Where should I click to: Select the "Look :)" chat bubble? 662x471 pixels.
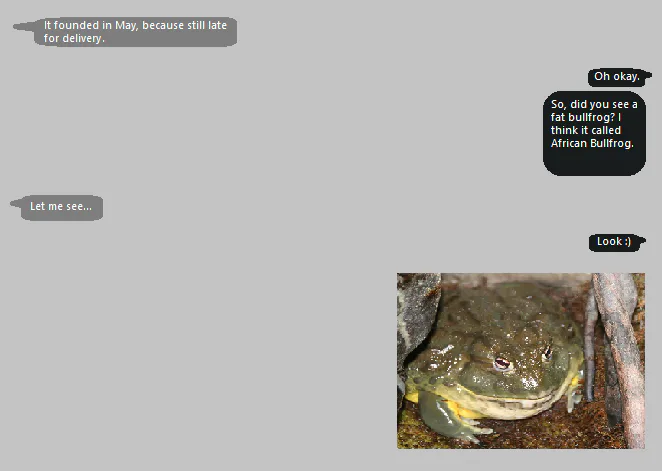pyautogui.click(x=613, y=242)
